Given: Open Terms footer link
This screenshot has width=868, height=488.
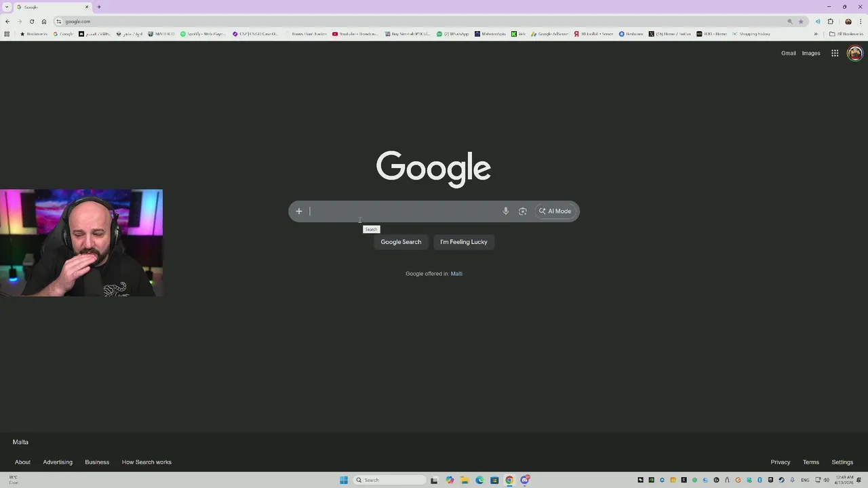Looking at the screenshot, I should click(x=811, y=462).
